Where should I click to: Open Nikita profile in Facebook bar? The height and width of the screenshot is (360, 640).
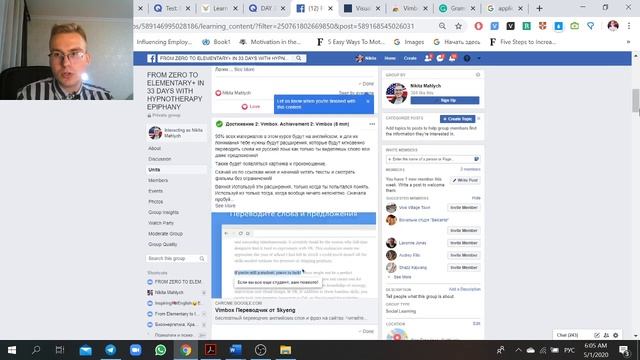coord(366,58)
